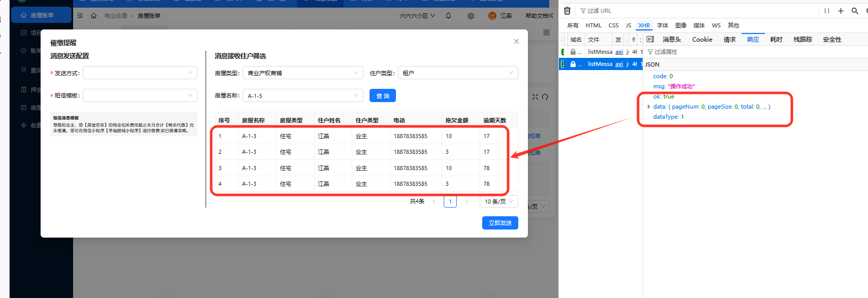Viewport: 868px width, 298px height.
Task: Click the 立即发送 button
Action: coord(500,223)
